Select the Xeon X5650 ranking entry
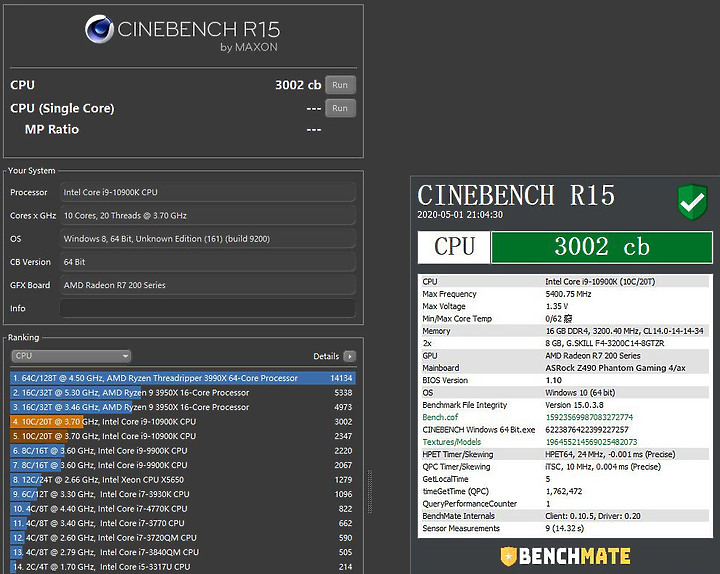 tap(183, 479)
